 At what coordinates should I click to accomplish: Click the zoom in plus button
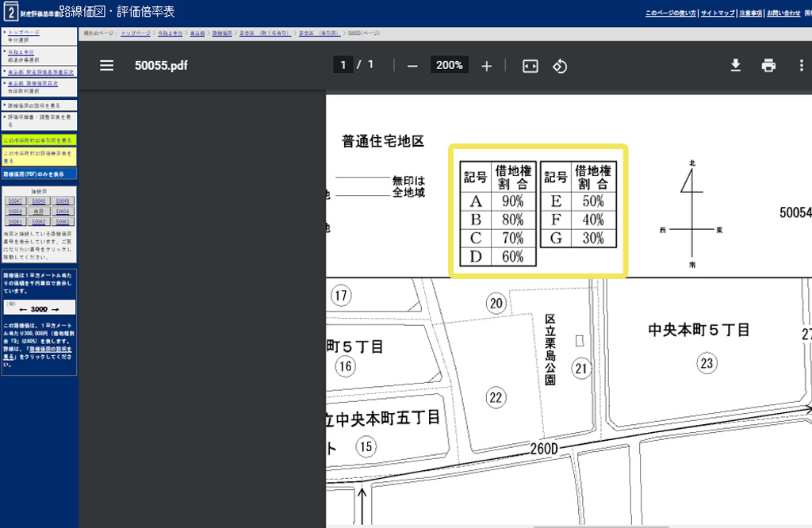pyautogui.click(x=486, y=66)
